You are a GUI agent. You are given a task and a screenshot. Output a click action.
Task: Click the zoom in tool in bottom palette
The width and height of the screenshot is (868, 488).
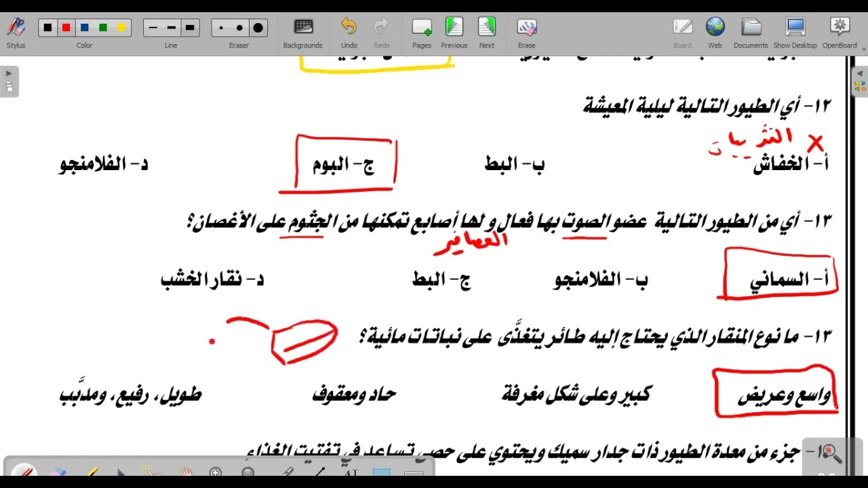[x=216, y=472]
